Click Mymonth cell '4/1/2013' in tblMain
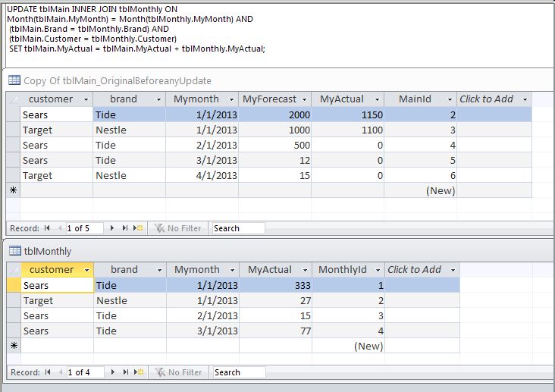This screenshot has width=555, height=392. [x=202, y=175]
